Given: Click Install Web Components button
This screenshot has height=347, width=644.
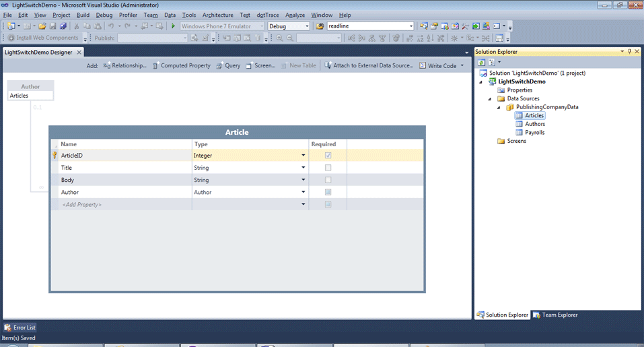Looking at the screenshot, I should pyautogui.click(x=43, y=38).
